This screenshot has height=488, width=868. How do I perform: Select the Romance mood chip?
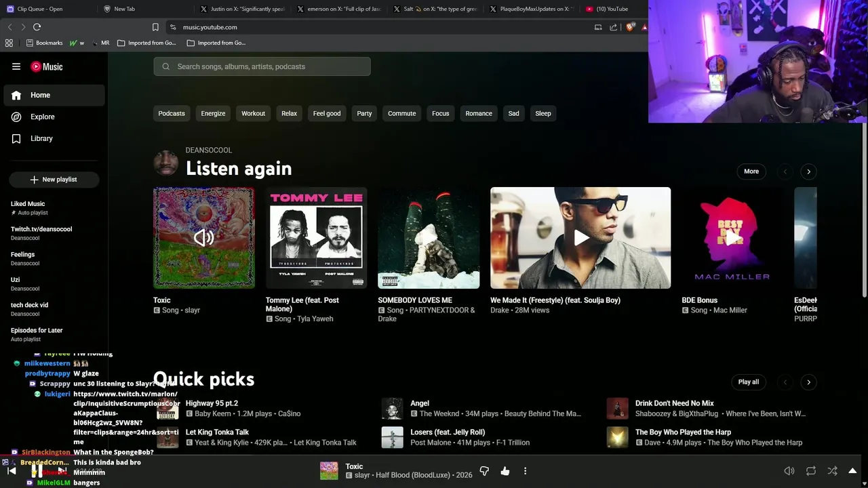click(479, 113)
